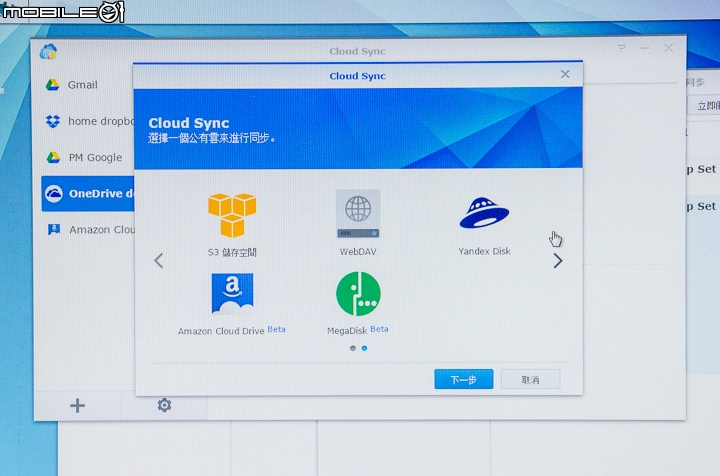Click the OneDrive cloud icon
720x476 pixels.
tap(54, 194)
